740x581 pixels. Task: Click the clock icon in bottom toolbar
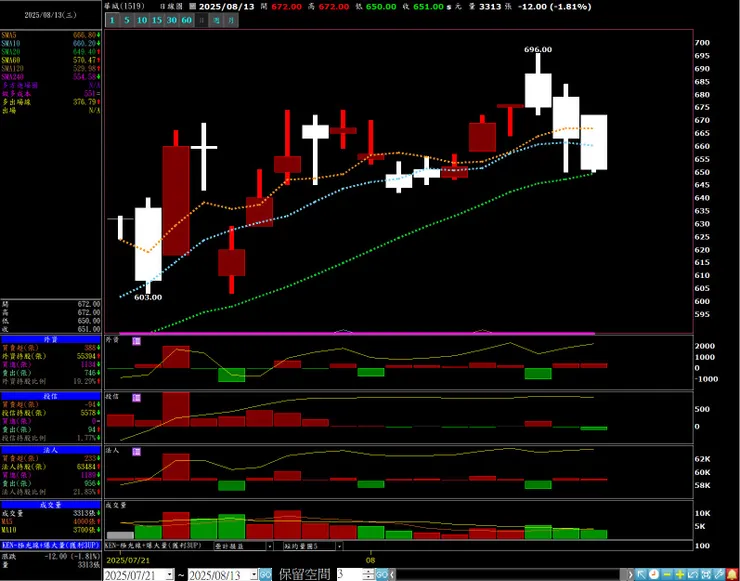coord(654,574)
